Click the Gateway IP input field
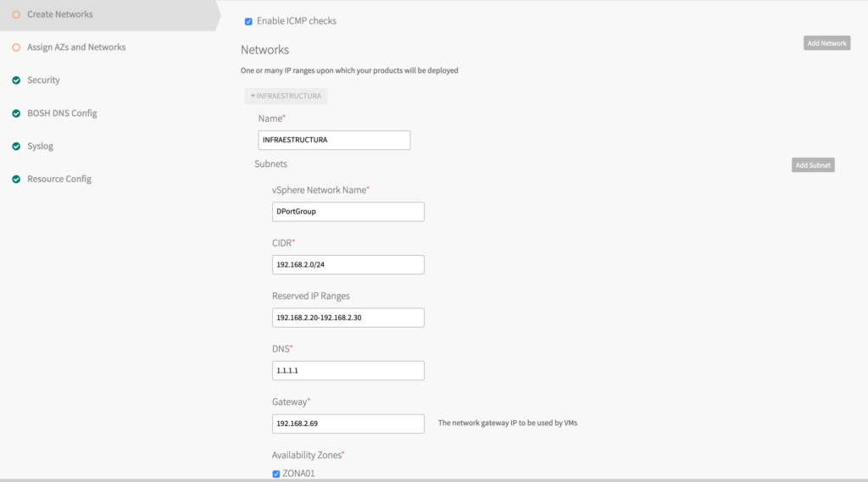Viewport: 868px width, 482px height. pos(348,424)
